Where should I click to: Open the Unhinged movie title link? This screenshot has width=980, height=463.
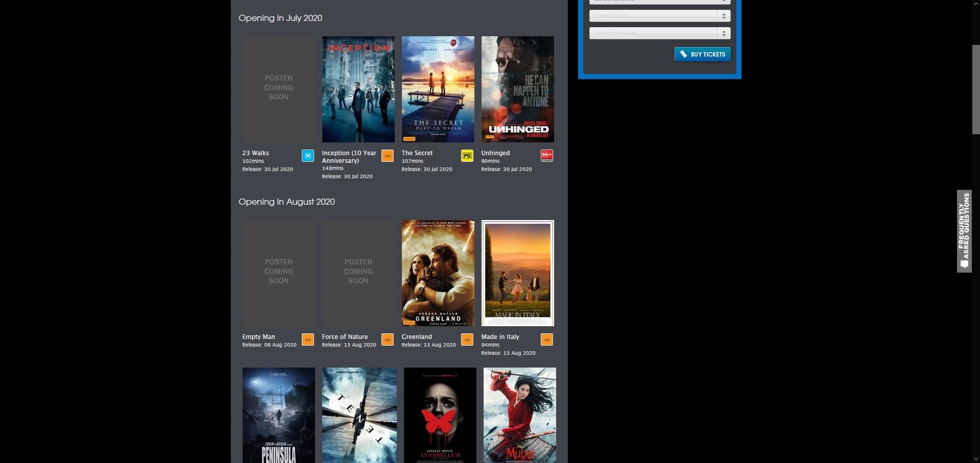pos(495,153)
